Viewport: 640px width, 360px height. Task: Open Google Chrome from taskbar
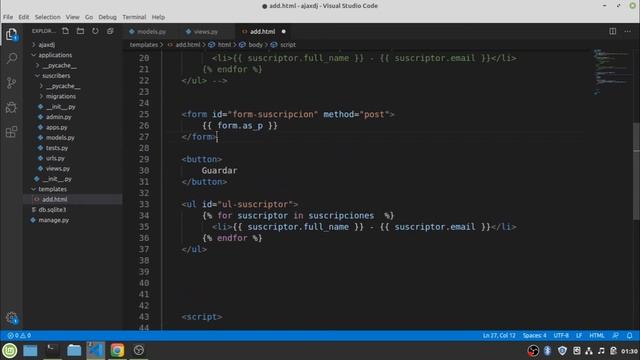coord(117,350)
